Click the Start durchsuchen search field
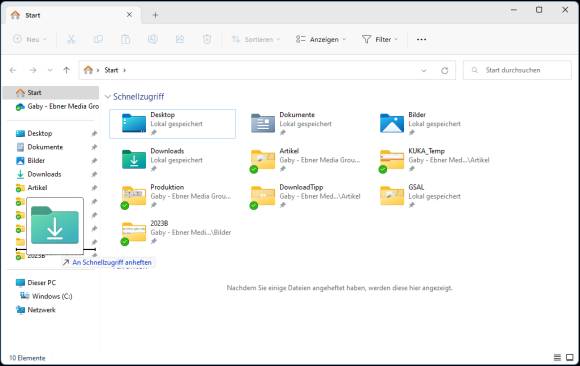 [x=517, y=70]
